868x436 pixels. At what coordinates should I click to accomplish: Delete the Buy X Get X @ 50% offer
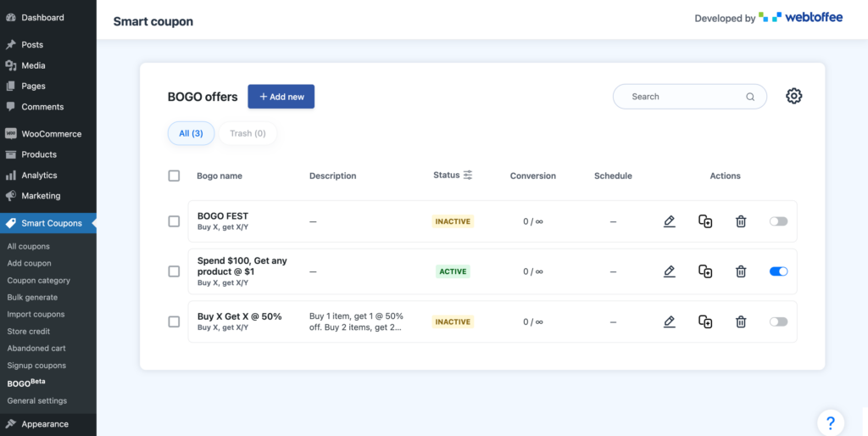click(x=741, y=321)
